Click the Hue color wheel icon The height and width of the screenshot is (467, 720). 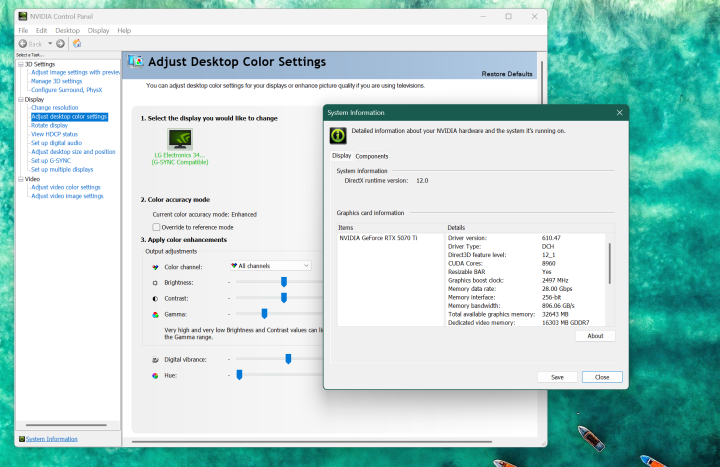155,376
